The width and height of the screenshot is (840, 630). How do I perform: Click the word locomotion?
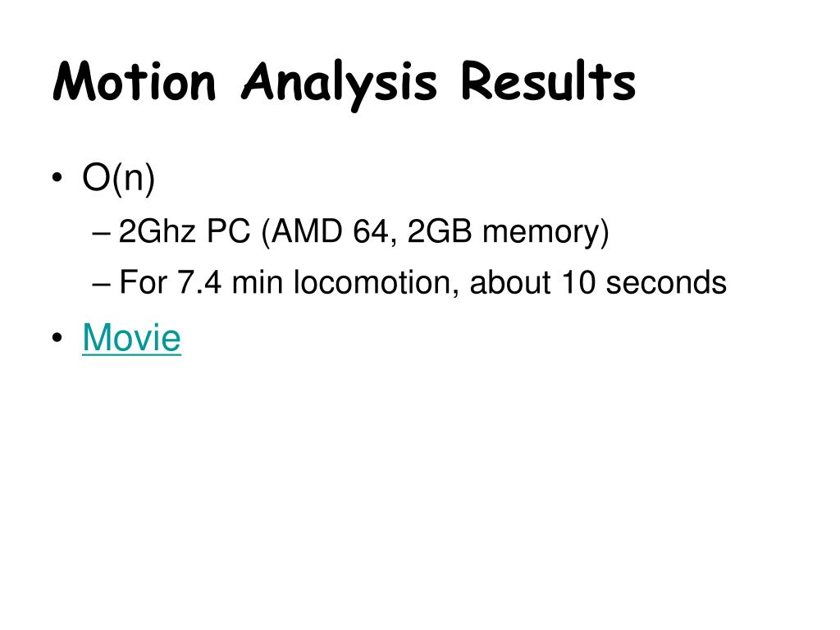point(377,283)
